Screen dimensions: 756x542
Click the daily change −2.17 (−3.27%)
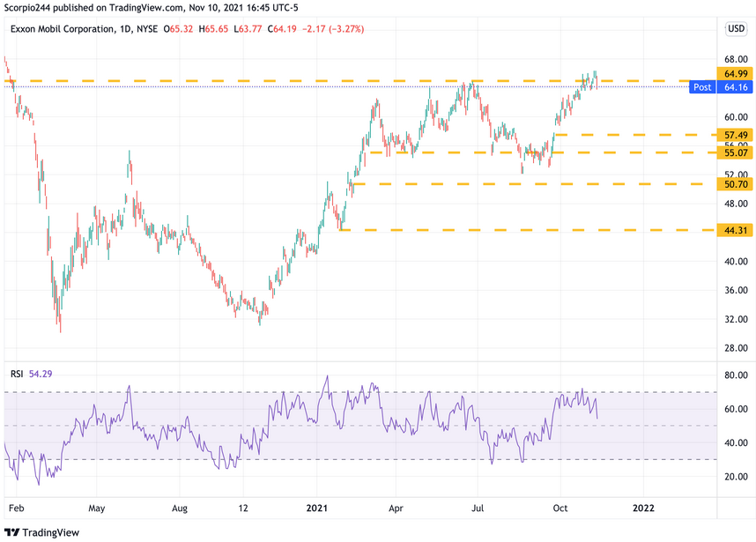pyautogui.click(x=333, y=29)
